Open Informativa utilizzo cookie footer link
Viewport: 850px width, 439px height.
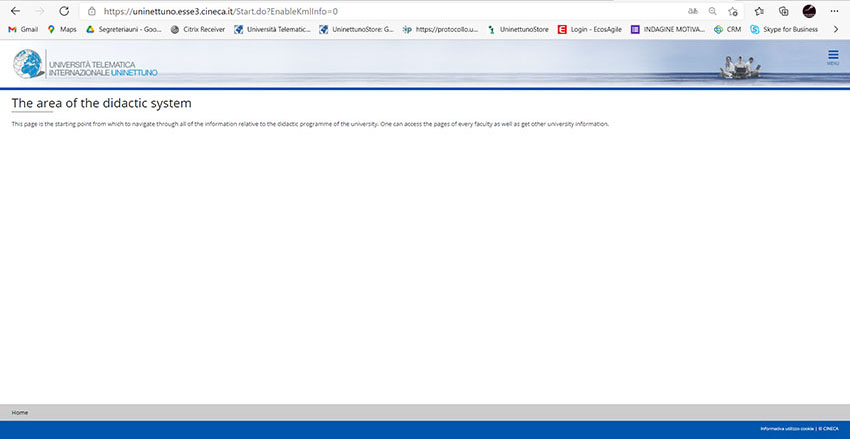pos(787,429)
